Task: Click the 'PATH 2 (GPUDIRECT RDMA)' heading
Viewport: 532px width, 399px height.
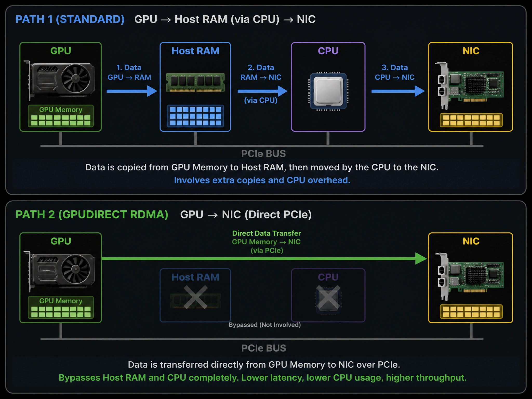Action: click(92, 215)
